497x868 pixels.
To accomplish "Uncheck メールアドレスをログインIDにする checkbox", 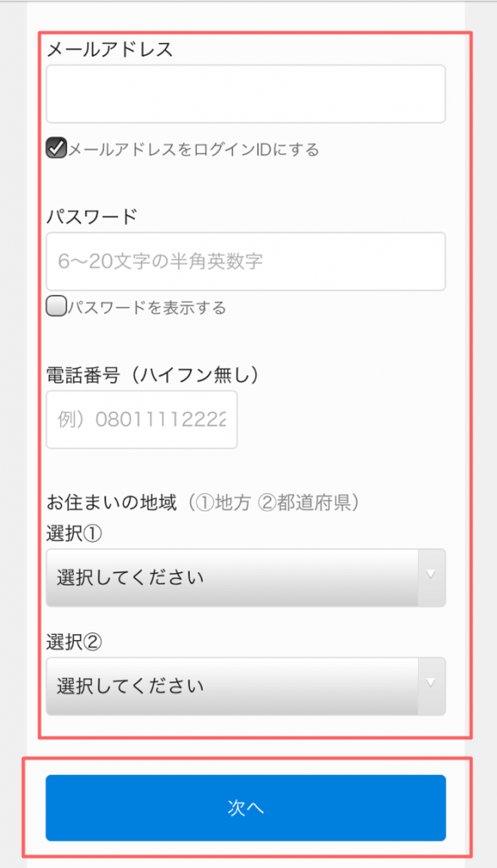I will (57, 148).
